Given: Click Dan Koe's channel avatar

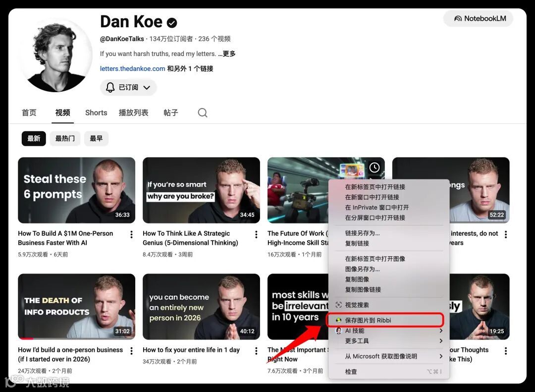Looking at the screenshot, I should point(56,56).
